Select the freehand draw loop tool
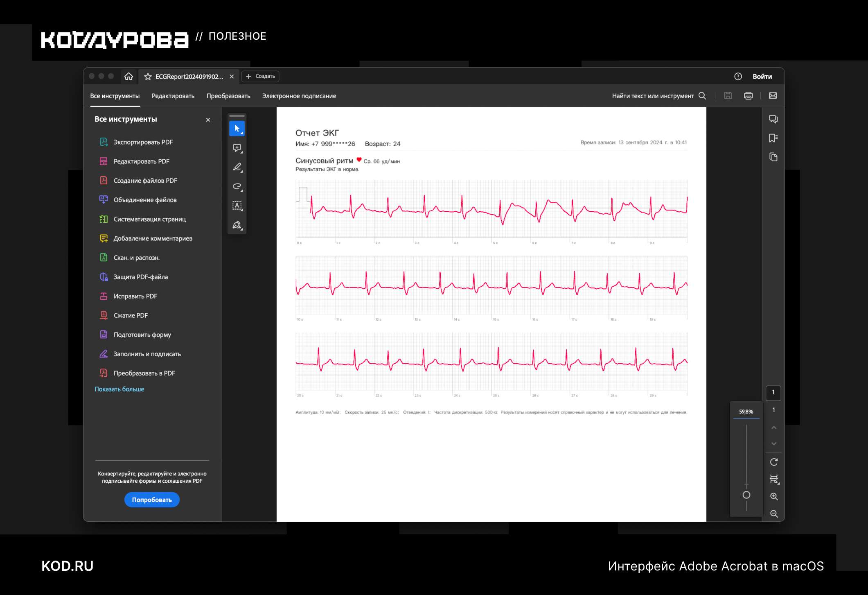 (x=237, y=186)
